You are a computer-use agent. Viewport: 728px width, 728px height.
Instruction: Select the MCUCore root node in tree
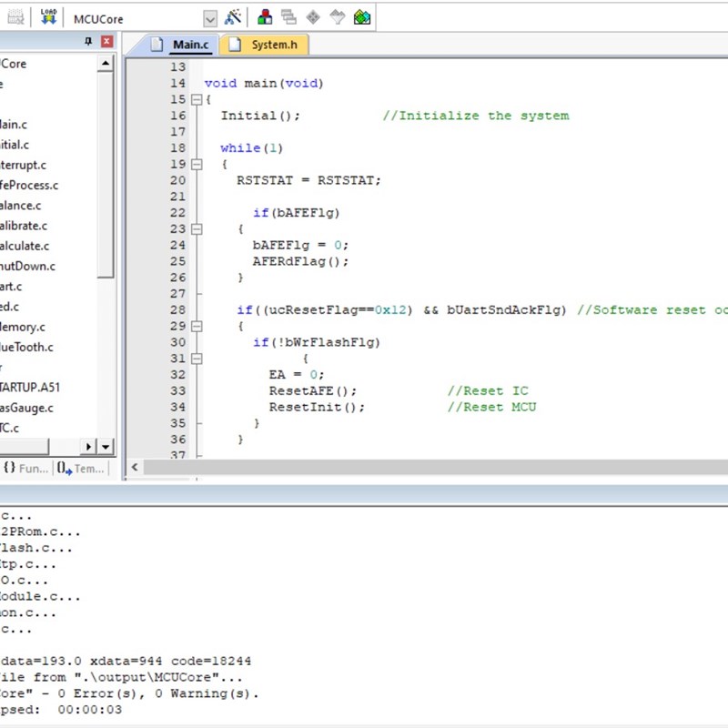13,64
